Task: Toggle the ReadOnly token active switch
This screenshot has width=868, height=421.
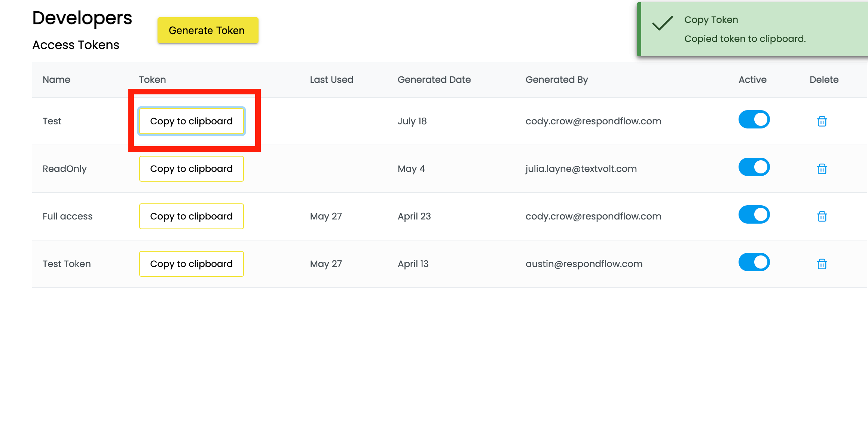Action: point(754,167)
